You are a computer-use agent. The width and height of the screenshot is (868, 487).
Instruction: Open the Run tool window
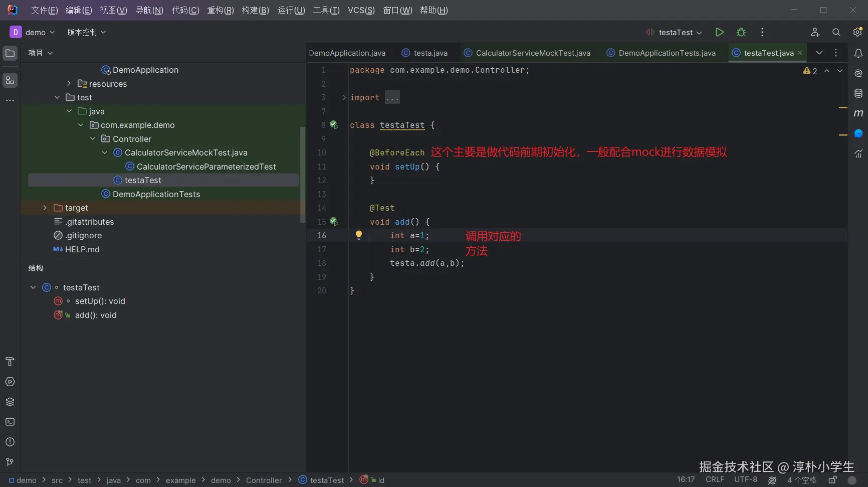tap(10, 382)
